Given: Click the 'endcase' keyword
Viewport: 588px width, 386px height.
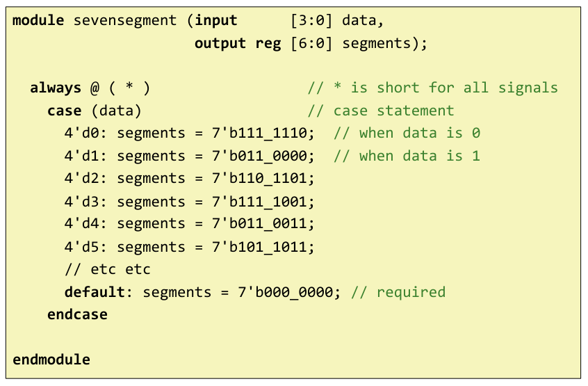Looking at the screenshot, I should (77, 314).
